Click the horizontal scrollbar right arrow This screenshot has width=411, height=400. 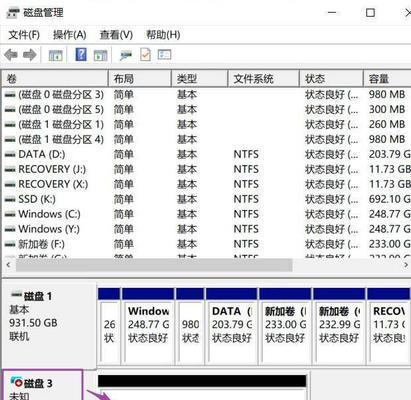tap(406, 265)
